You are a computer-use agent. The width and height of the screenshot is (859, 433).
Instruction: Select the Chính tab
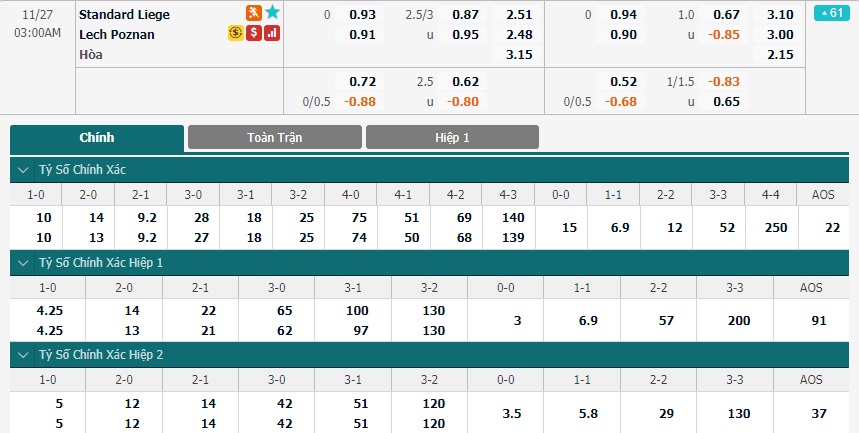pos(97,138)
